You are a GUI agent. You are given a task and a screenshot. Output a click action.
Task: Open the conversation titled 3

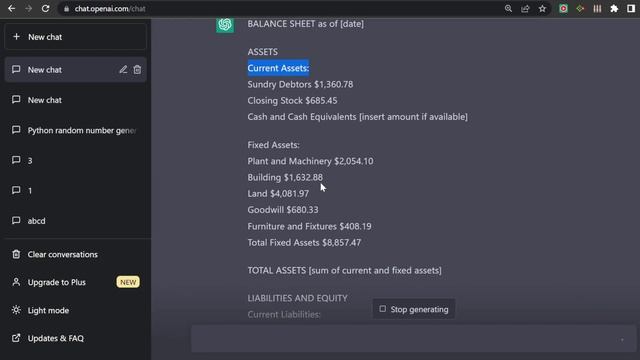(x=76, y=160)
